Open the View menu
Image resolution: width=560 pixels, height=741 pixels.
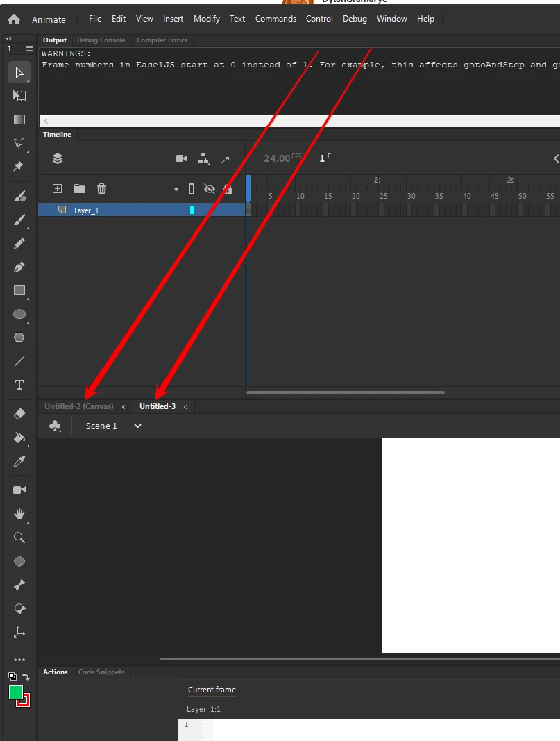(144, 19)
